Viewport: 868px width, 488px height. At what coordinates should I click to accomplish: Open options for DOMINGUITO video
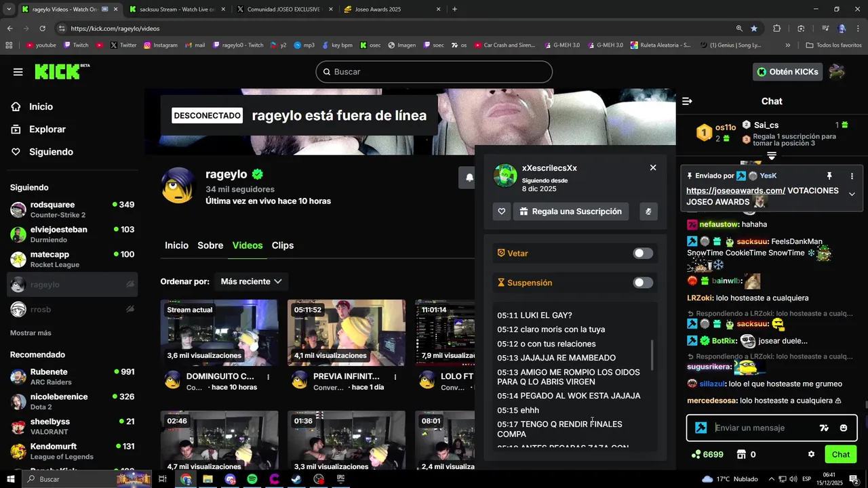pyautogui.click(x=269, y=377)
